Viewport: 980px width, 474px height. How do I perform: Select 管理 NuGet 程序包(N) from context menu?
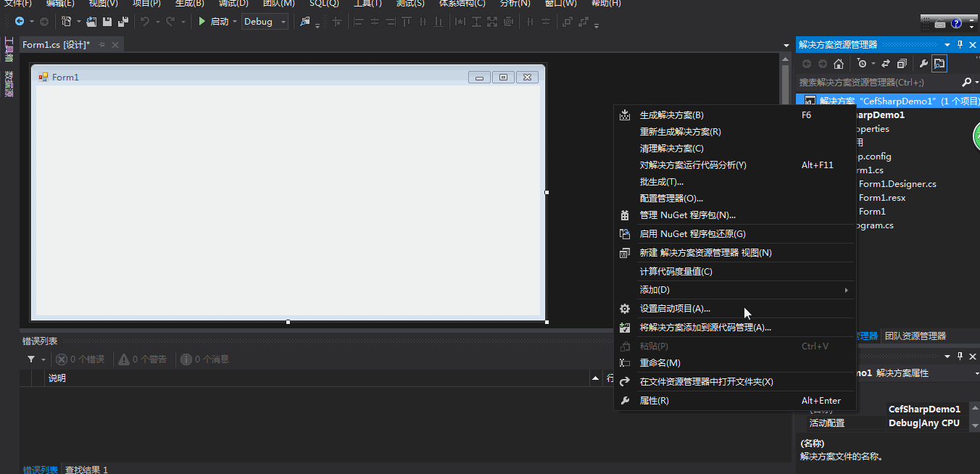coord(689,215)
